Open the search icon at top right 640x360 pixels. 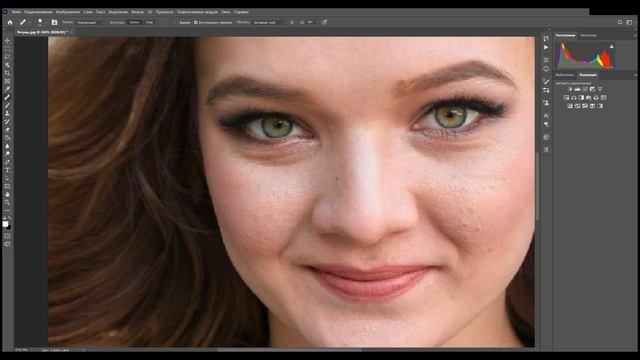(x=620, y=22)
